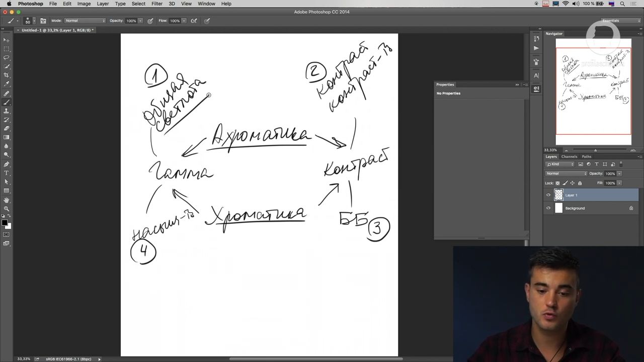Screen dimensions: 644x362
Task: Hide the Layer 1 visibility eye
Action: point(548,195)
